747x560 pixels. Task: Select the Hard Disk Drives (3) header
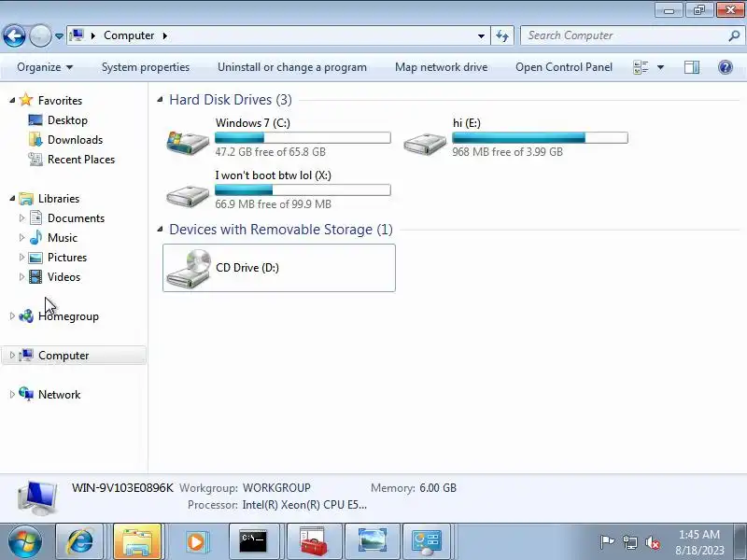point(231,100)
